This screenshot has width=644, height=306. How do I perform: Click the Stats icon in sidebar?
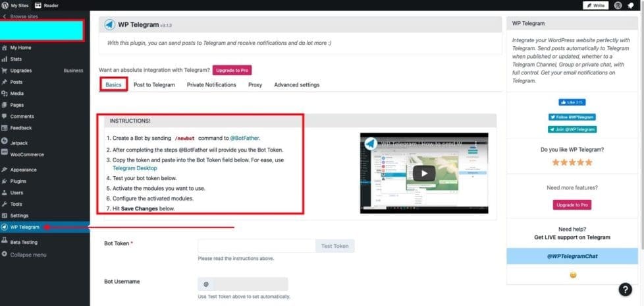5,59
